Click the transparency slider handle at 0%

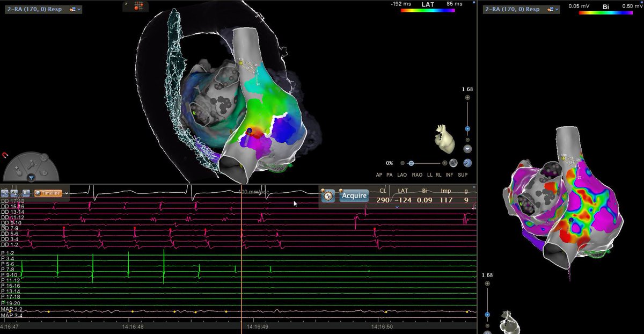tap(411, 163)
